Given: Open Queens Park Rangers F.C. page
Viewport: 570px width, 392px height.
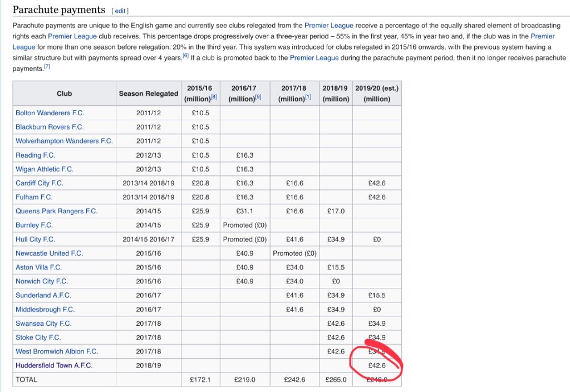Looking at the screenshot, I should pyautogui.click(x=56, y=211).
